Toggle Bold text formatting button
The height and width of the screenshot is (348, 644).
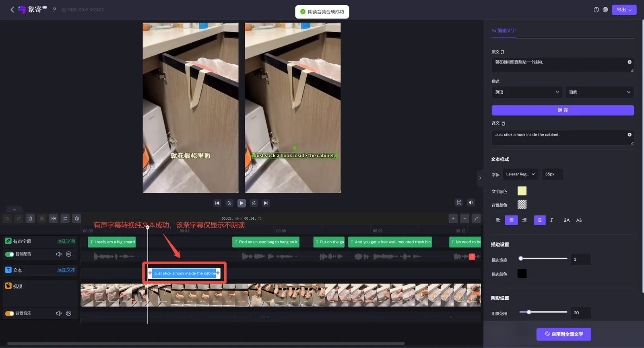tap(540, 220)
